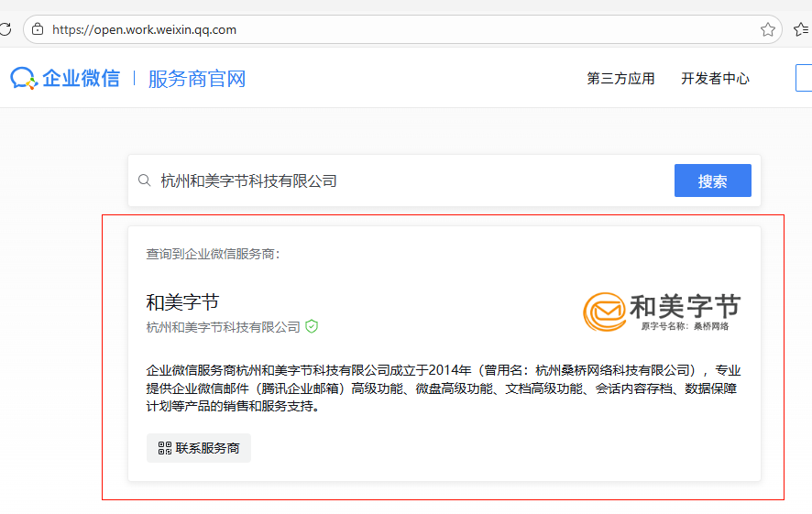Click the blue outlined button at header right
This screenshot has width=812, height=514.
point(804,79)
